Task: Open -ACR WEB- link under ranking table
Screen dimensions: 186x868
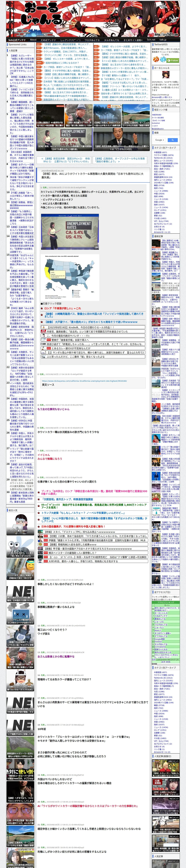Action: coord(165,662)
